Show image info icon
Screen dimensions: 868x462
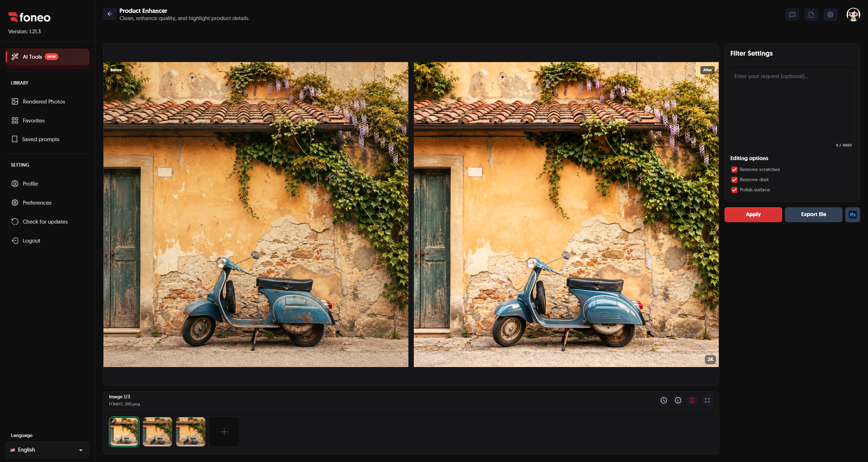[678, 400]
